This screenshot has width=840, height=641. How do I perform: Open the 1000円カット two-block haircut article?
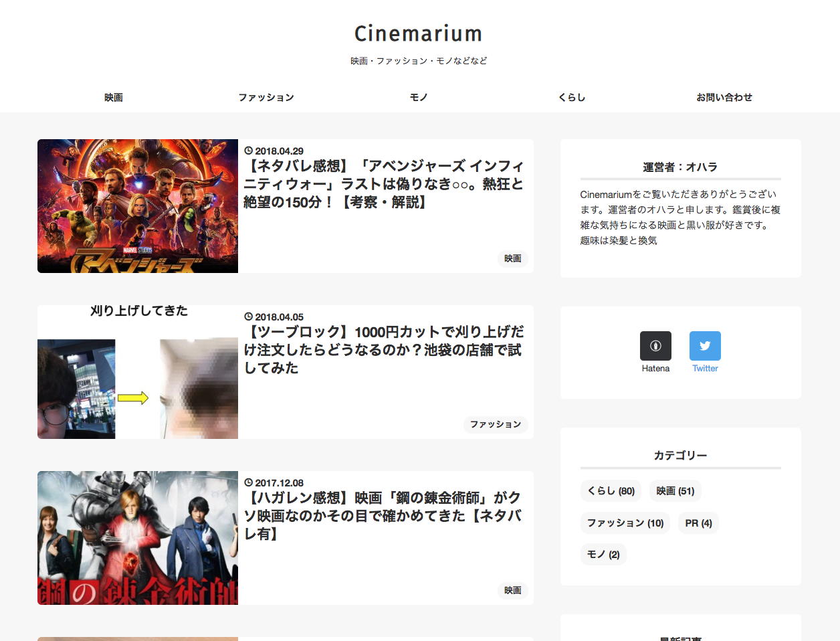click(x=384, y=350)
